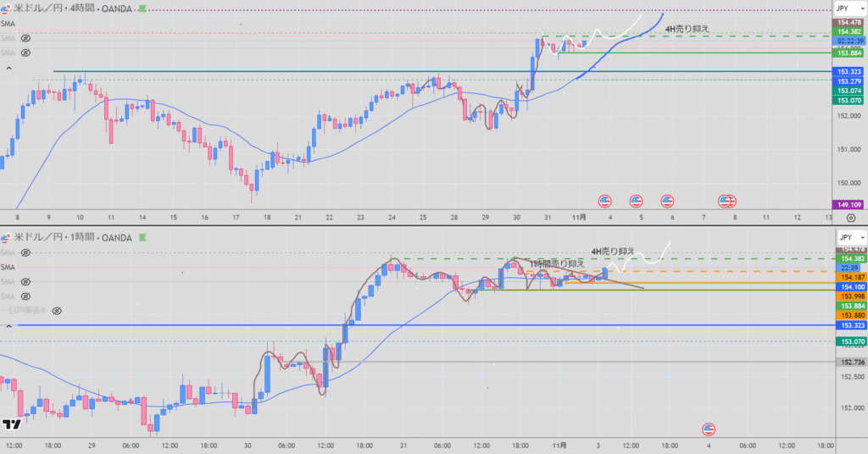Click the TradingView logo in bottom-left corner
This screenshot has height=454, width=868.
point(12,425)
